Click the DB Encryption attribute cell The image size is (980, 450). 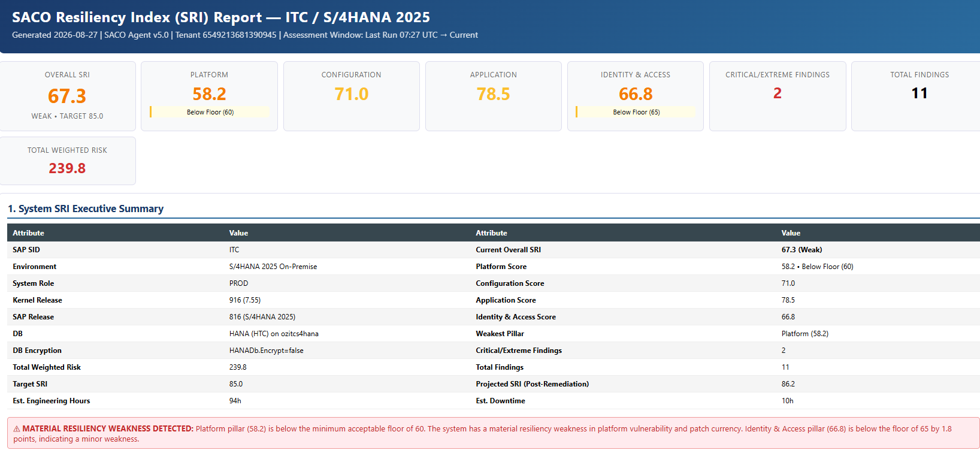click(37, 351)
